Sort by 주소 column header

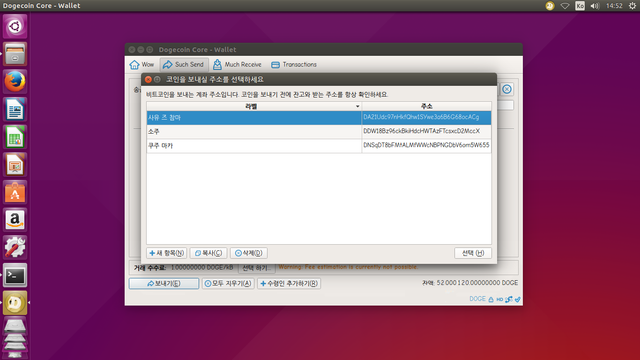click(x=427, y=106)
